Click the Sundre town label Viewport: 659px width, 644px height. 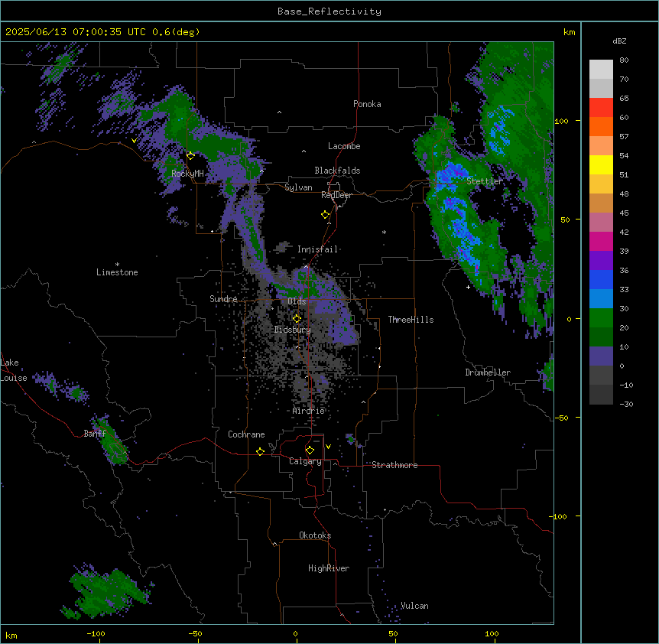point(223,299)
